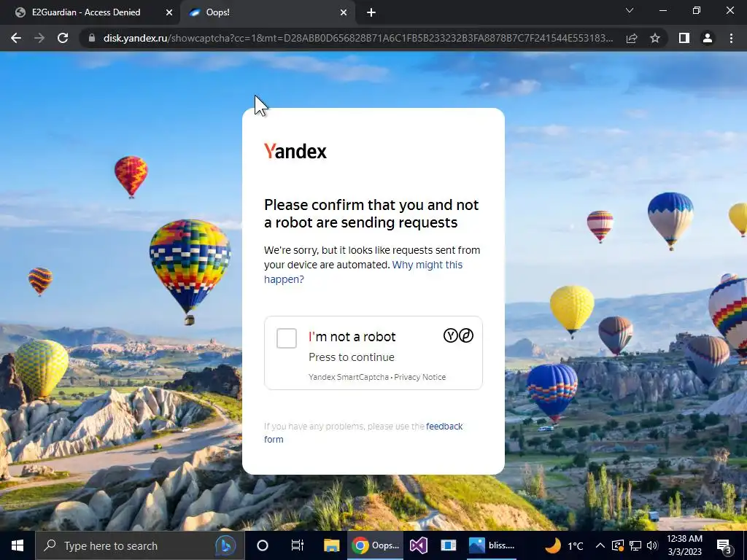Open the feedback form link
Viewport: 747px width, 560px height.
click(x=363, y=432)
